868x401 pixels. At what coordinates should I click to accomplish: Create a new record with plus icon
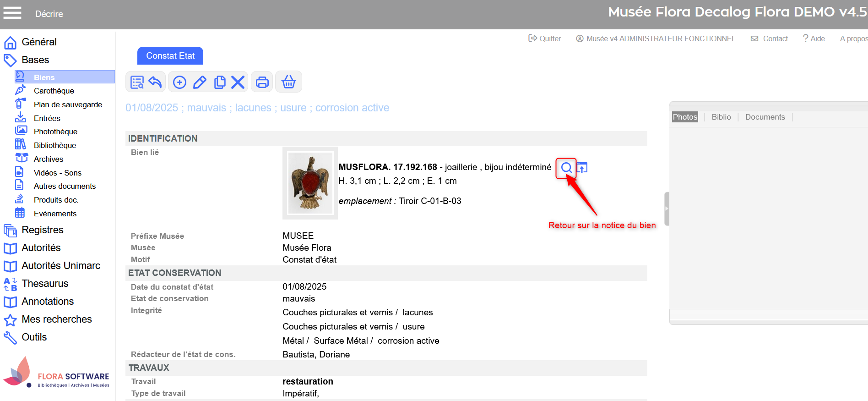point(179,82)
